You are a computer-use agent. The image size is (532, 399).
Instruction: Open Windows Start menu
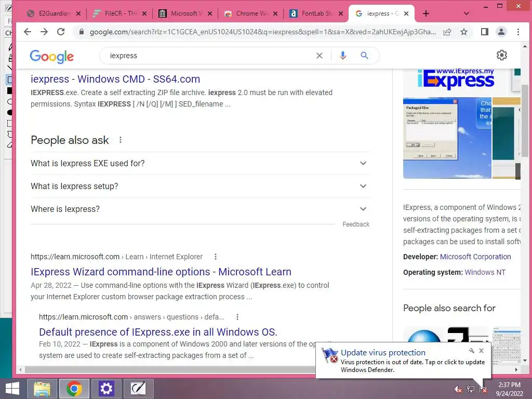(x=12, y=389)
